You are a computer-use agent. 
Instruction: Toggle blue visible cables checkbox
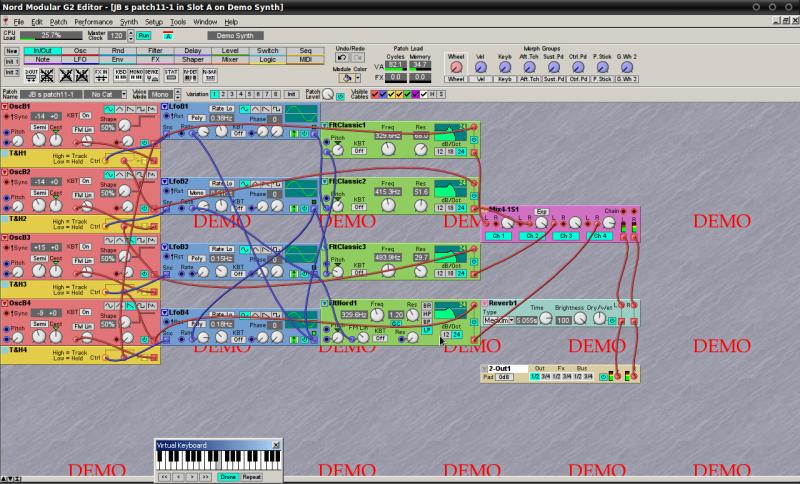coord(383,94)
